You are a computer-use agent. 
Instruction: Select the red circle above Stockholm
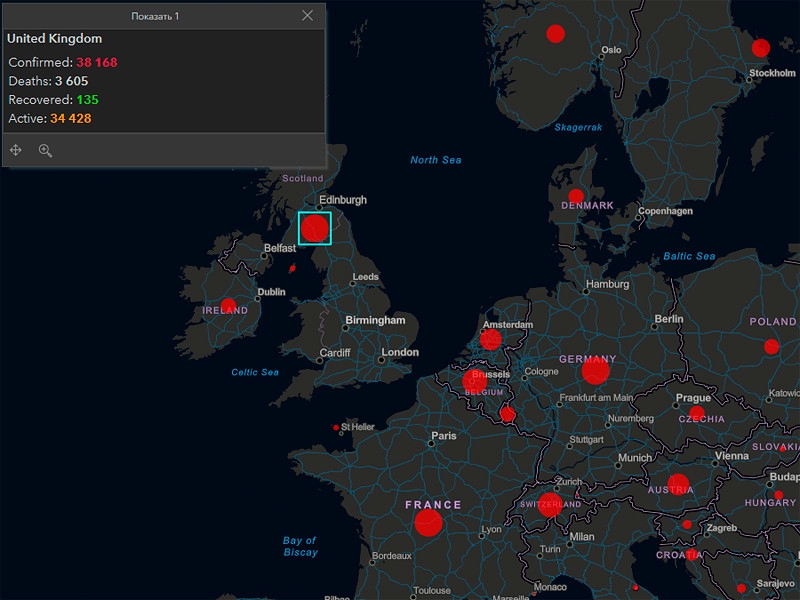pos(761,48)
